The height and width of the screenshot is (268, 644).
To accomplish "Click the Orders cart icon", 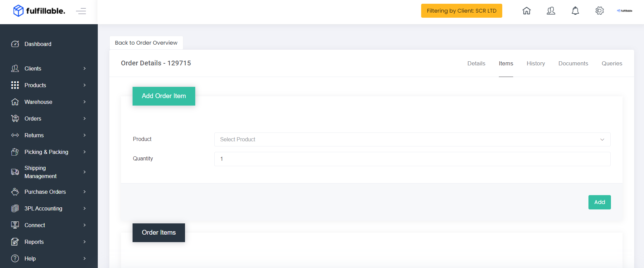I will [x=15, y=119].
